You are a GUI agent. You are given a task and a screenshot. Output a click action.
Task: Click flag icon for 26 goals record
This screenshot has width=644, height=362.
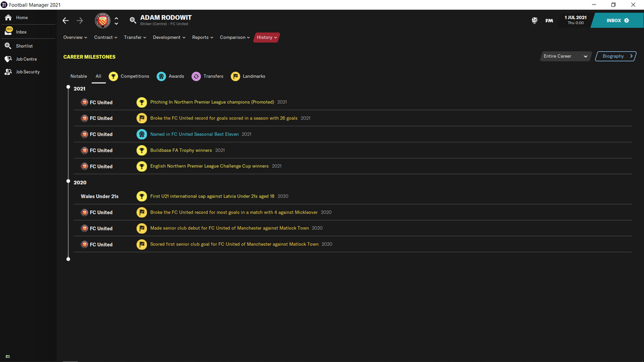[142, 118]
